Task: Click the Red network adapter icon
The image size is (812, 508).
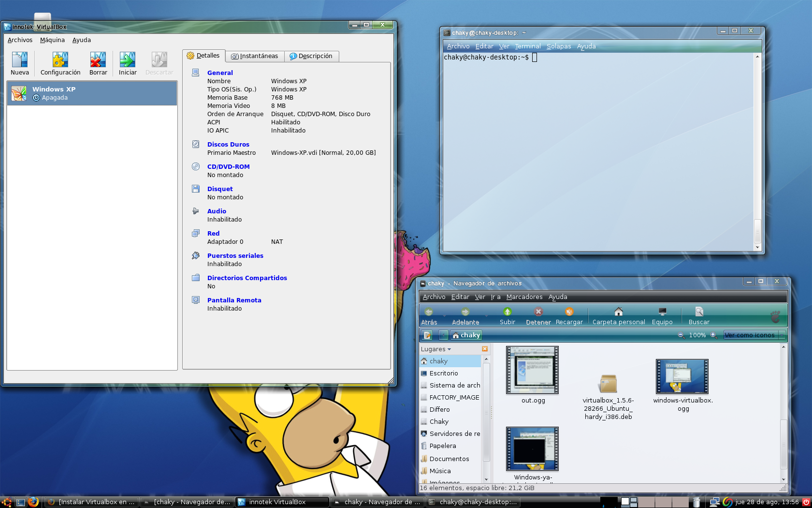Action: point(196,233)
